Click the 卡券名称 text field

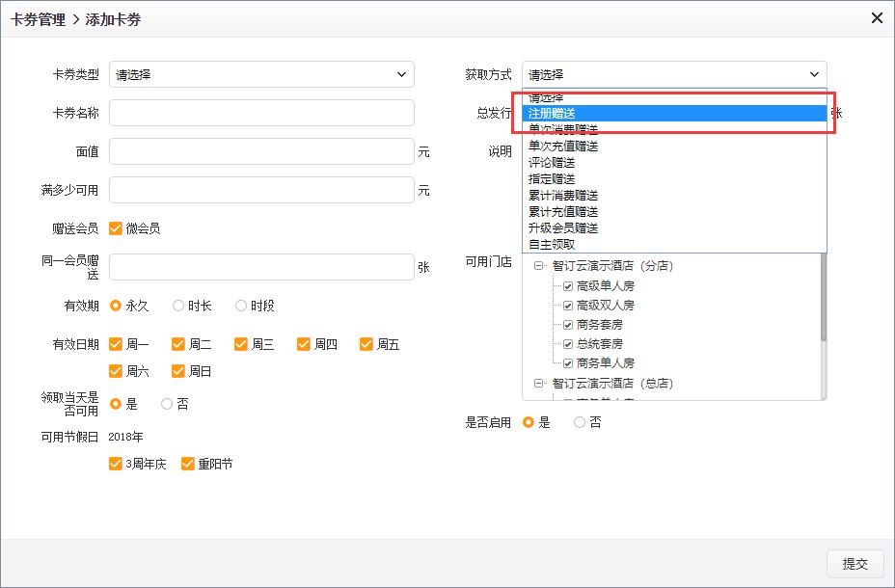point(261,113)
